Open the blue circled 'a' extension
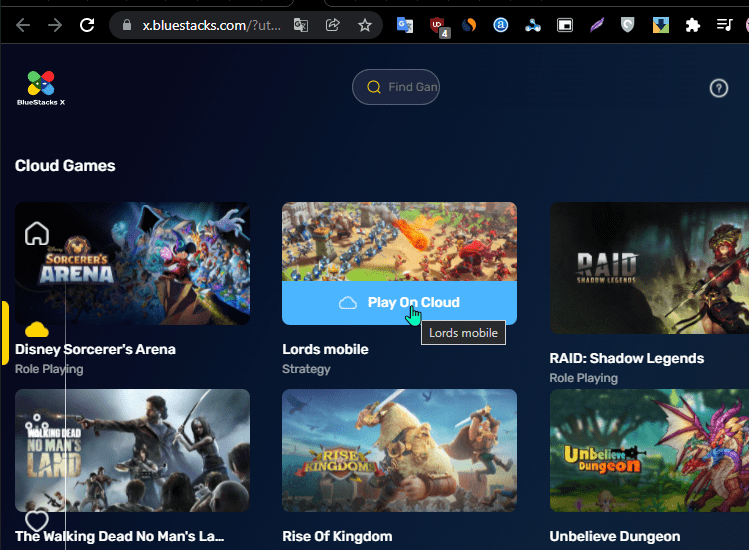 pyautogui.click(x=501, y=25)
